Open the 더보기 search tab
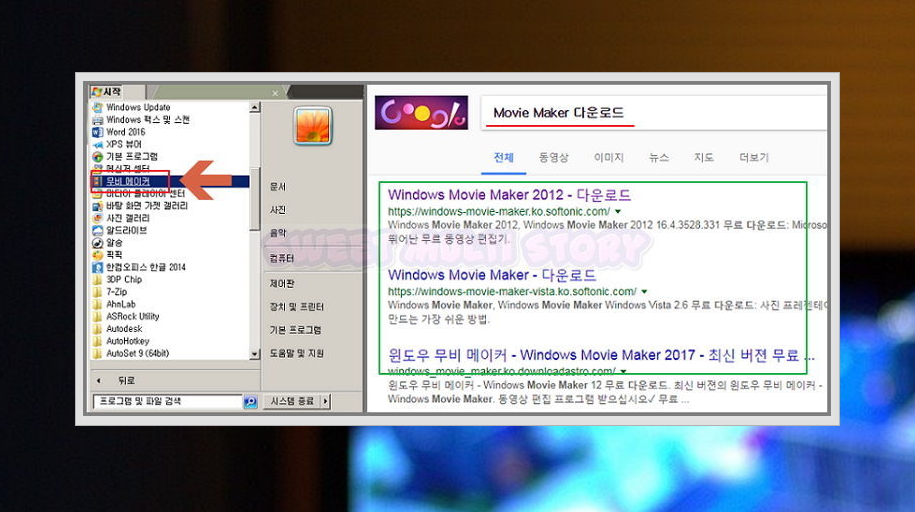 (754, 158)
